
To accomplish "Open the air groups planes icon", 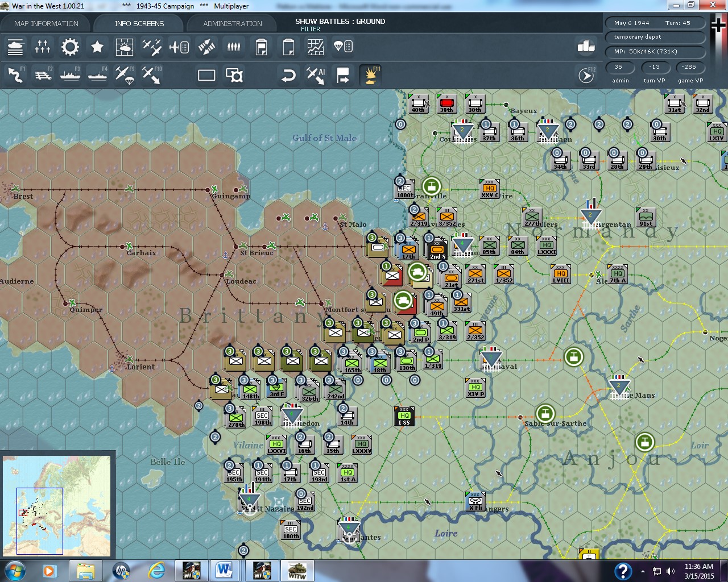I will point(152,47).
